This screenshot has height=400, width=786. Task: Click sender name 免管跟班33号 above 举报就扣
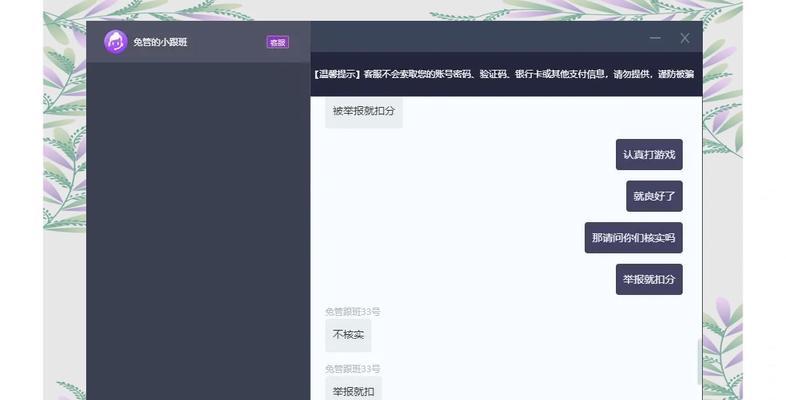point(352,369)
